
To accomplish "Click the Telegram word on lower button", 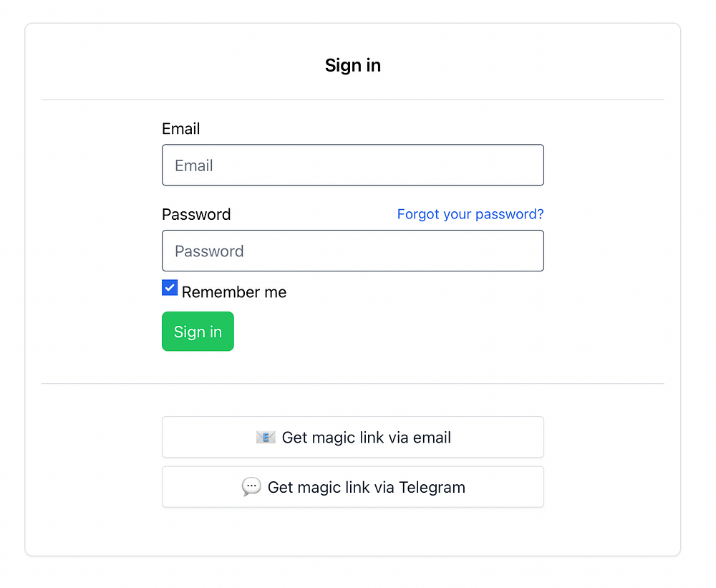I will 432,488.
